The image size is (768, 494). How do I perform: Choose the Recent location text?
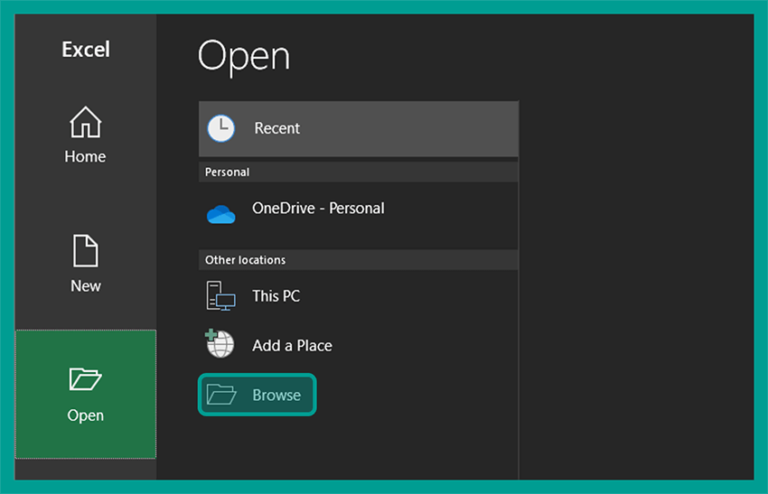click(x=277, y=128)
